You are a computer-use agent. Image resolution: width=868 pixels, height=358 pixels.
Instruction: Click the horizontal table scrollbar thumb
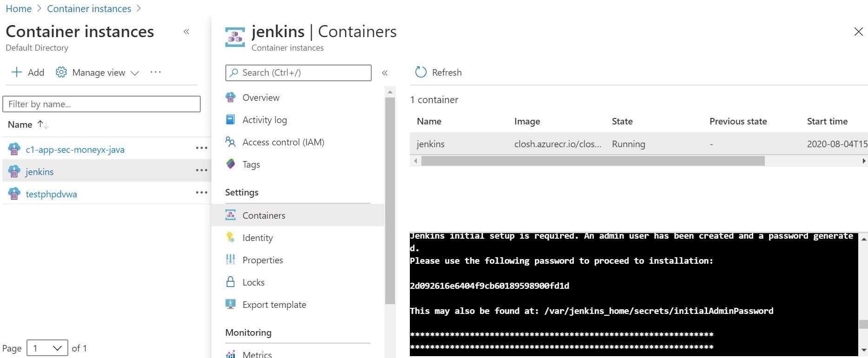click(593, 161)
